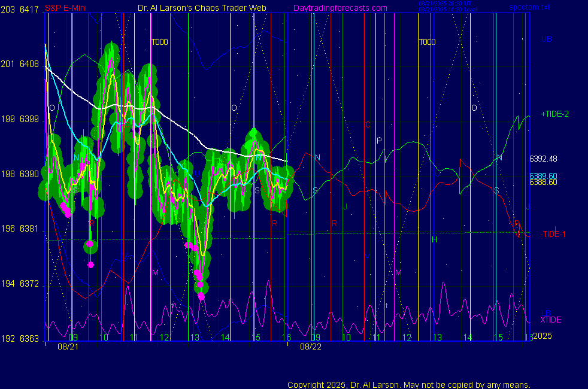This screenshot has width=588, height=389.
Task: Click the 08/22 date label on time axis
Action: 310,347
